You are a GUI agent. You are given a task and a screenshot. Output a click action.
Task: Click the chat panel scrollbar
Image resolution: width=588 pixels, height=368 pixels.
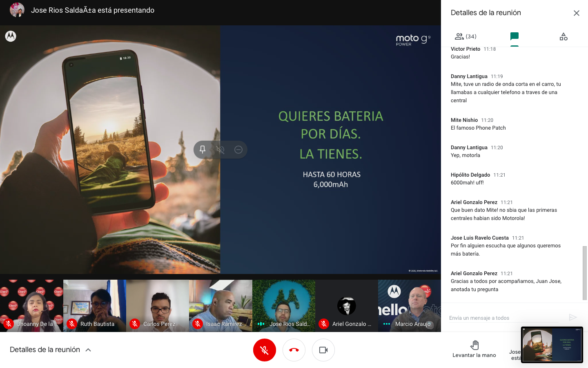585,273
